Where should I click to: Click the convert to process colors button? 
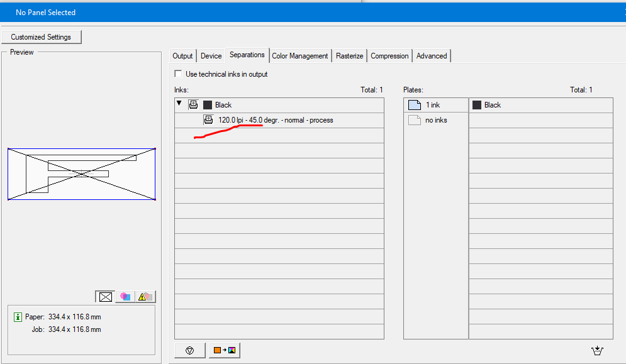[x=225, y=350]
